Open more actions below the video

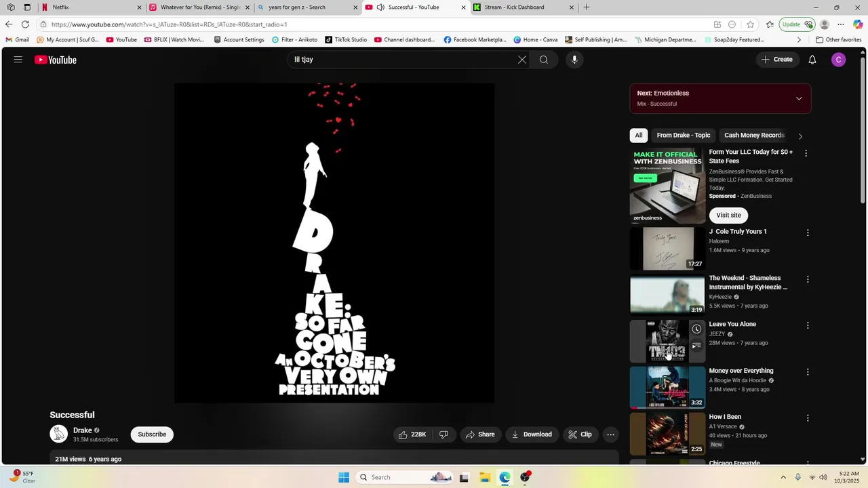coord(610,434)
